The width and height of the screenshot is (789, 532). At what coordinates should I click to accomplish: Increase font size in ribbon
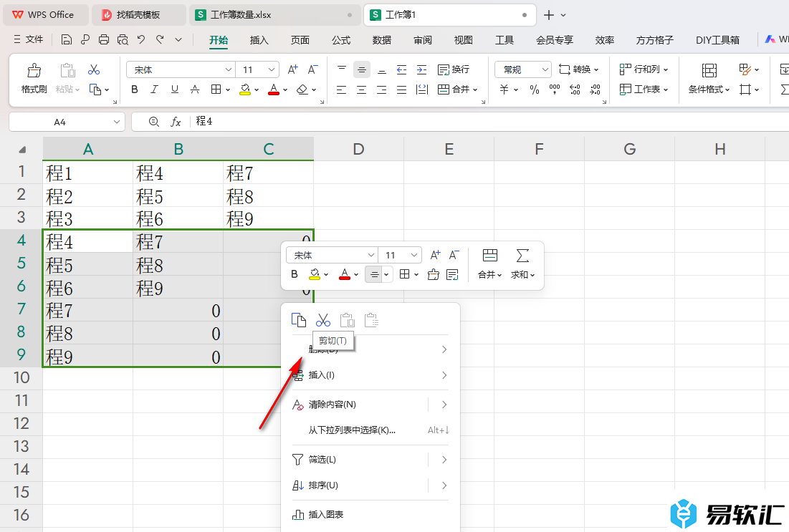(x=293, y=69)
